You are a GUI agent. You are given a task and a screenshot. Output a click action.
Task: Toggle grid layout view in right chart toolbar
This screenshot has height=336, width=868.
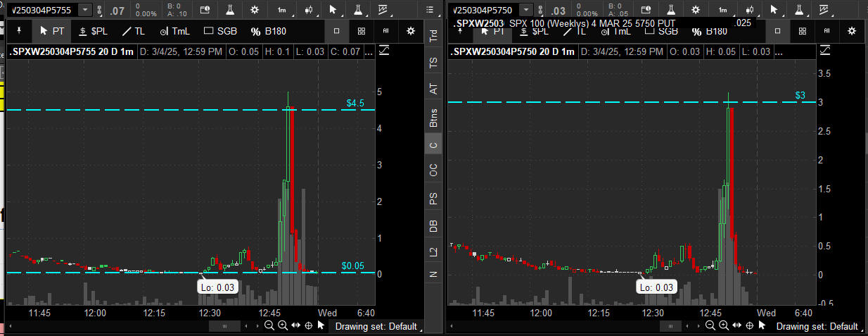tap(802, 31)
